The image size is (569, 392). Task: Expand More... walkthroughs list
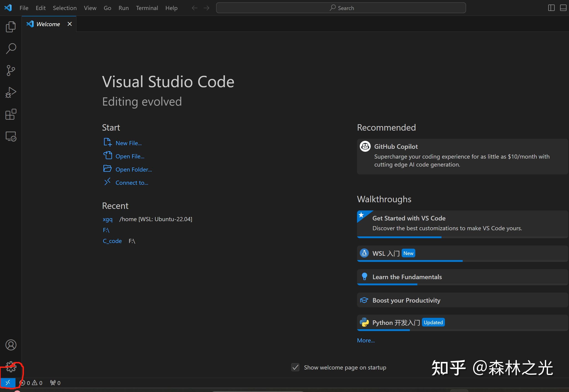tap(366, 340)
